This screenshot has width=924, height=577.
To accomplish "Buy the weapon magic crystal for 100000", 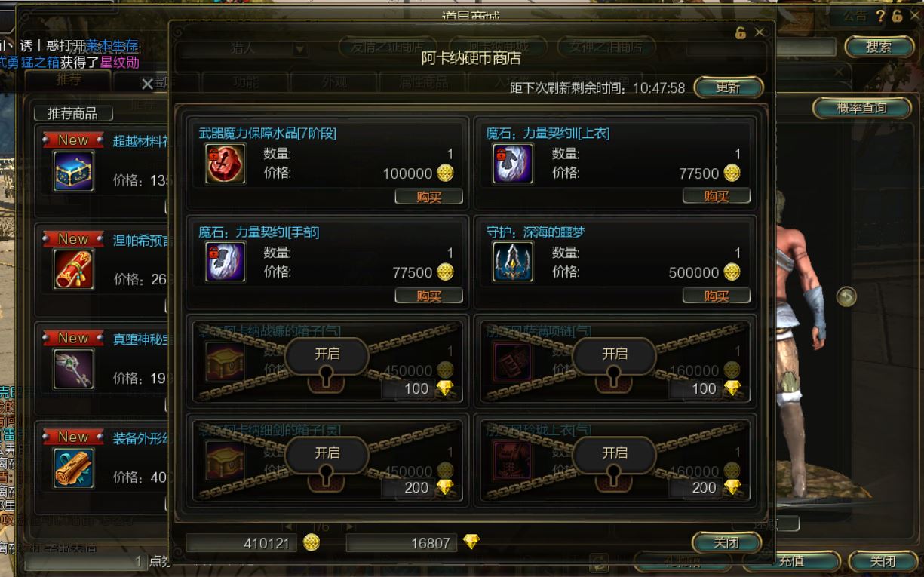I will tap(428, 197).
